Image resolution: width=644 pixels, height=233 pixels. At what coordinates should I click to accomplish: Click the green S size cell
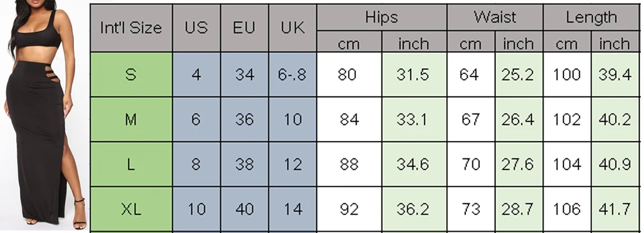[131, 75]
